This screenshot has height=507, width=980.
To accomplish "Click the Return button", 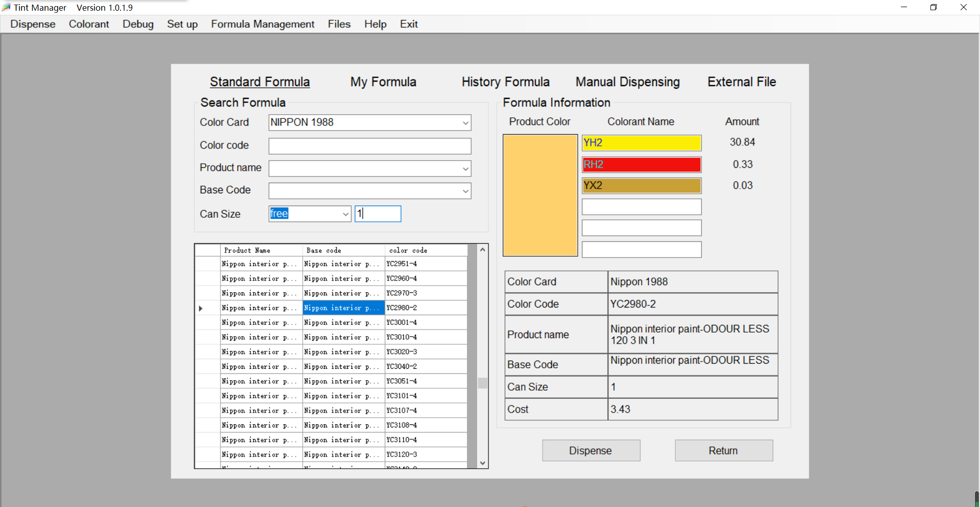I will (724, 450).
